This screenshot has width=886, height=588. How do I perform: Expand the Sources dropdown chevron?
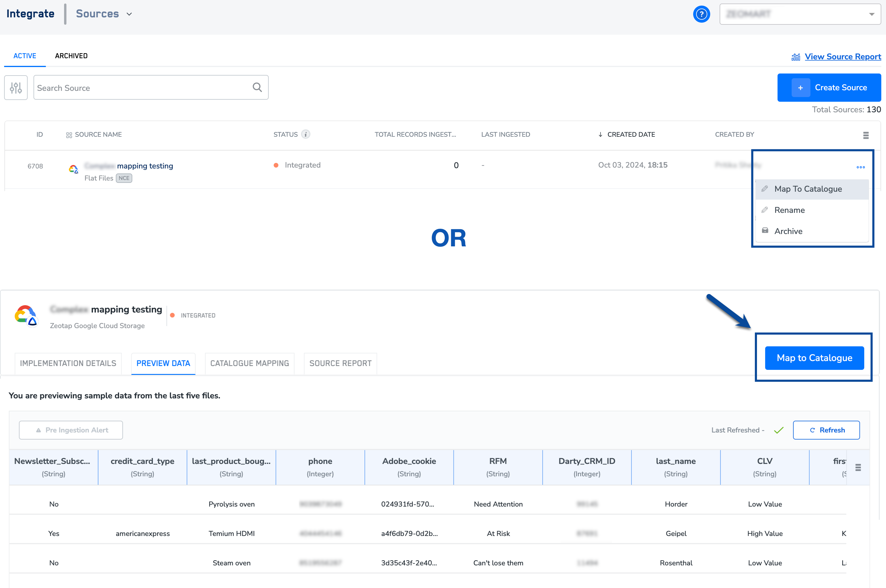tap(129, 14)
